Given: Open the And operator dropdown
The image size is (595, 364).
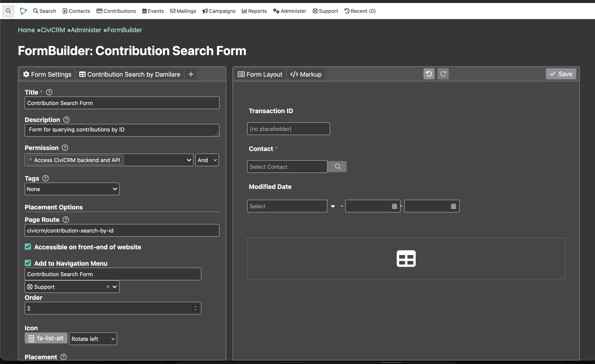Looking at the screenshot, I should [207, 160].
